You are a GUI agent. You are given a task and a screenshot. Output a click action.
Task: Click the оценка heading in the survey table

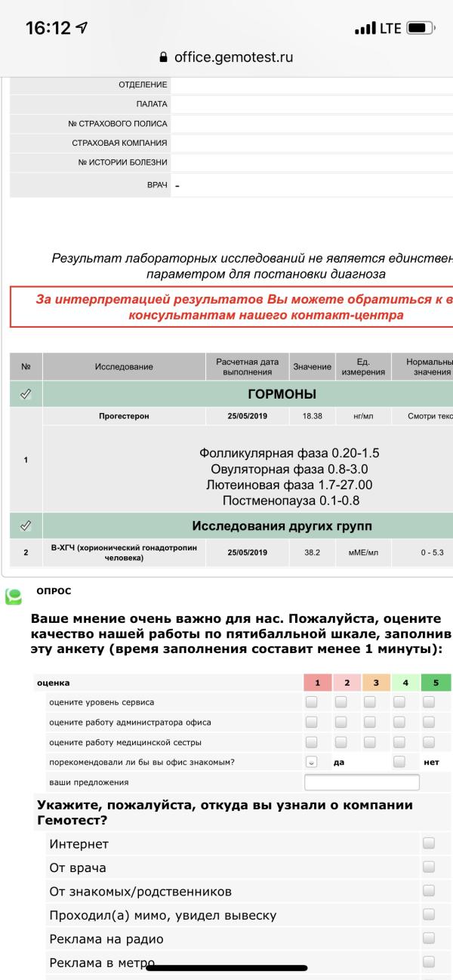coord(53,683)
